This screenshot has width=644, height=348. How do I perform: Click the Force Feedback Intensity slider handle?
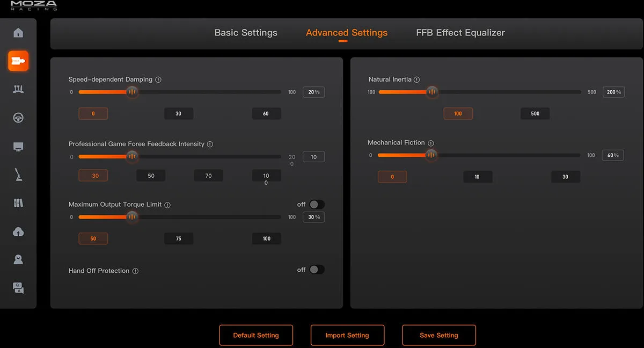(x=132, y=157)
